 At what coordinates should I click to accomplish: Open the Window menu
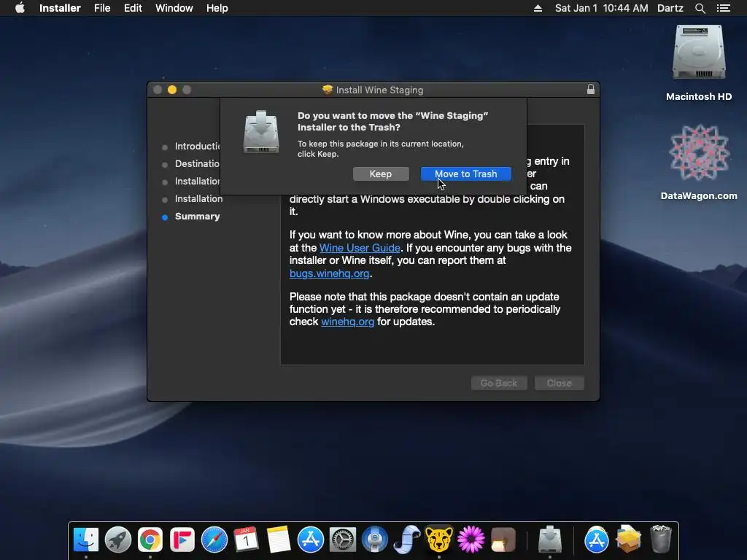(x=174, y=8)
